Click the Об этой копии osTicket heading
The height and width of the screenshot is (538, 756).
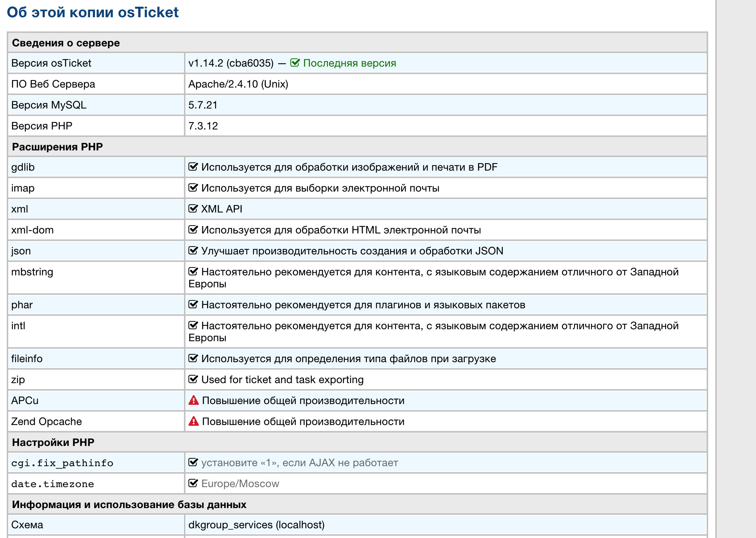coord(93,12)
